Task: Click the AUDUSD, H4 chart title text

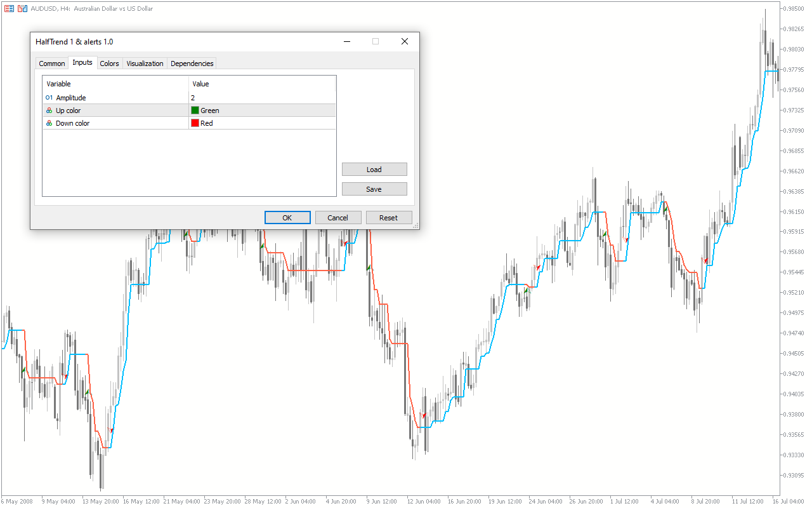Action: tap(91, 9)
